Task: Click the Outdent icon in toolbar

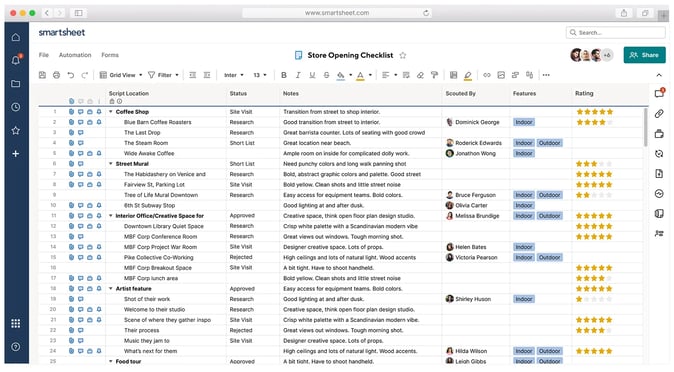Action: 193,75
